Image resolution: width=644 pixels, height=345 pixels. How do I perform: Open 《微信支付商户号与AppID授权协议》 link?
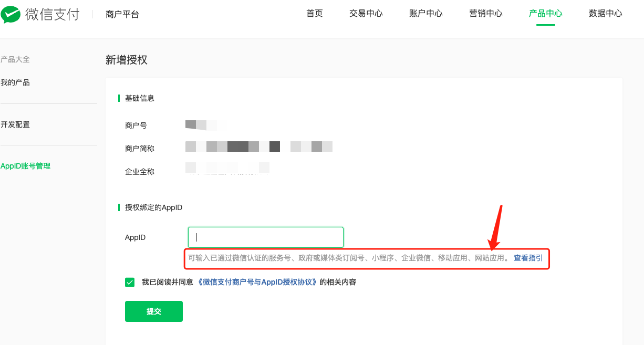point(258,282)
